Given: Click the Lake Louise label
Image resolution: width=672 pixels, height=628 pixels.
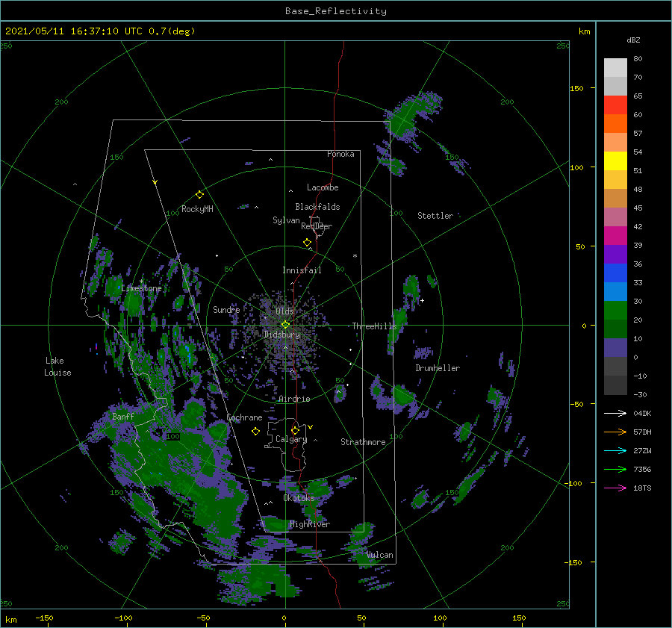Looking at the screenshot, I should click(57, 367).
